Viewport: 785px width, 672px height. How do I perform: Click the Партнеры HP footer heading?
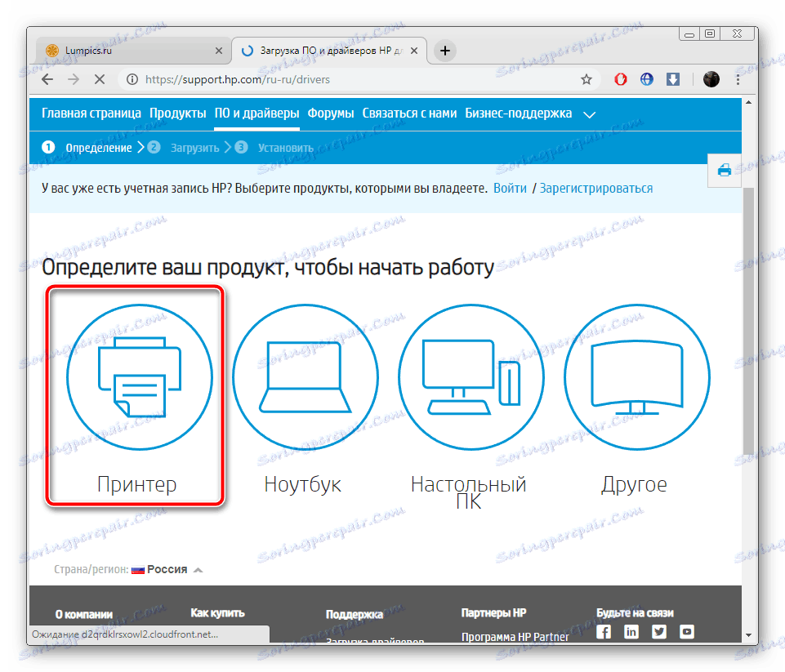point(493,613)
